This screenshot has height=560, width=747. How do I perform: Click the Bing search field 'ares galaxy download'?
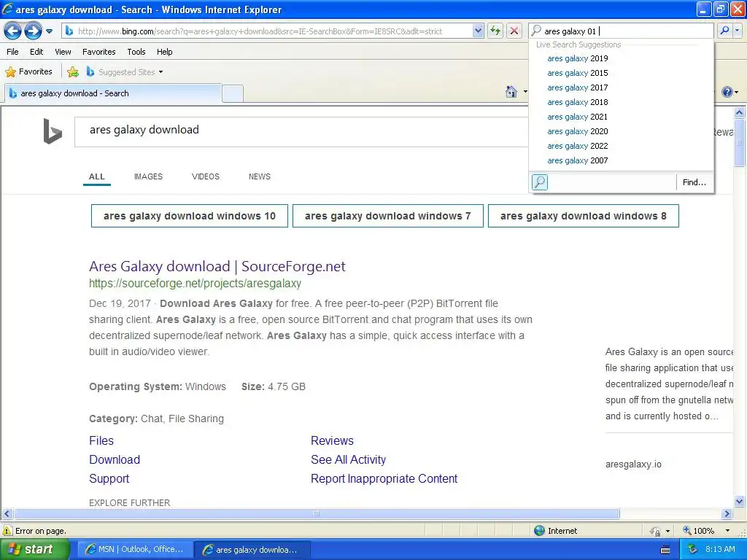pyautogui.click(x=301, y=131)
